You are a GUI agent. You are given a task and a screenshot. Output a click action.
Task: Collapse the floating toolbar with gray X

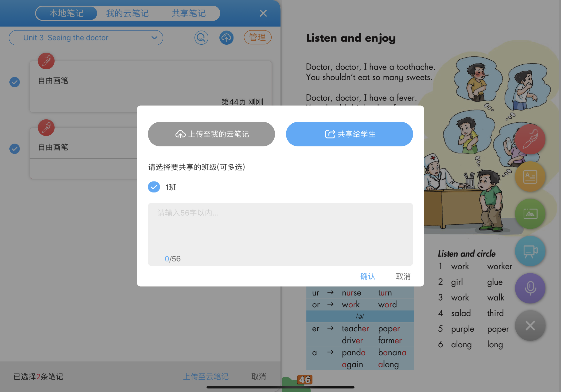click(x=530, y=325)
